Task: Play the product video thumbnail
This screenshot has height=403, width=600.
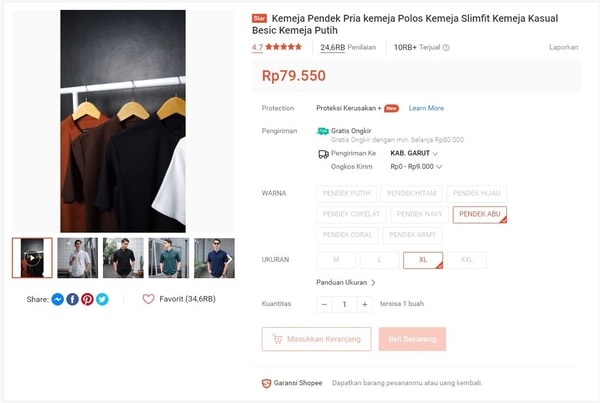Action: coord(32,258)
